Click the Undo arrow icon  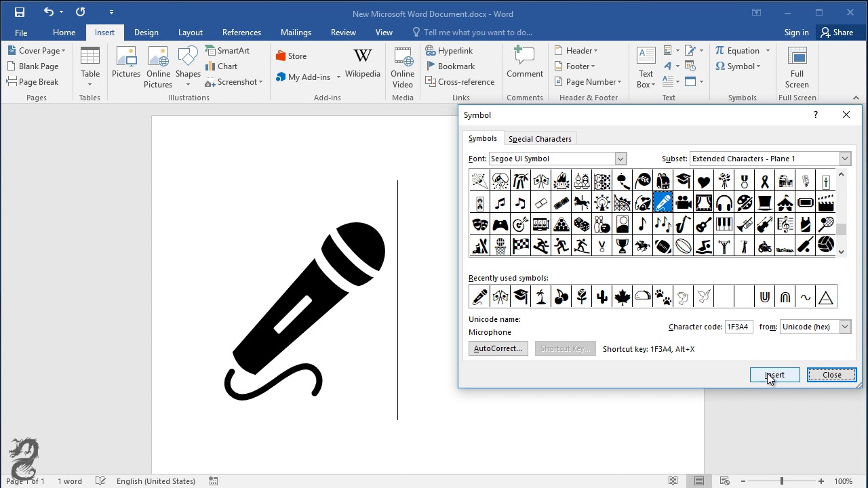tap(48, 12)
